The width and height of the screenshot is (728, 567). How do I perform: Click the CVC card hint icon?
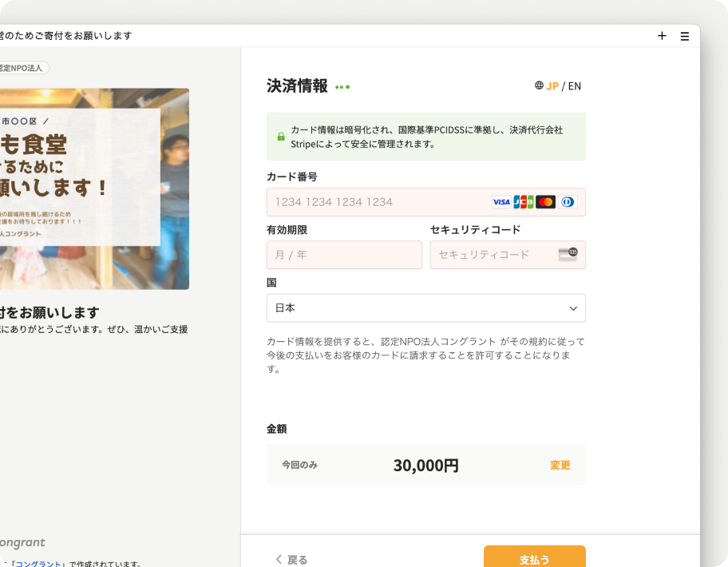pos(568,255)
